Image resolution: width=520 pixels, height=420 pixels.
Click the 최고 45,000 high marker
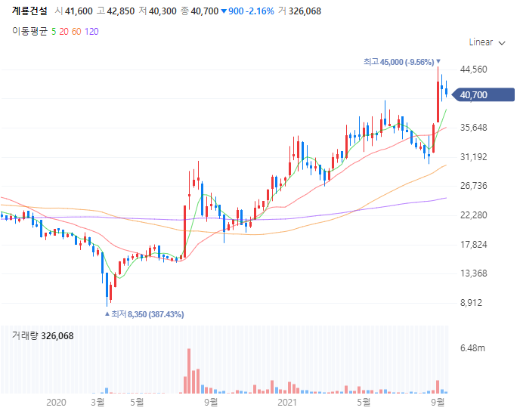pyautogui.click(x=402, y=62)
